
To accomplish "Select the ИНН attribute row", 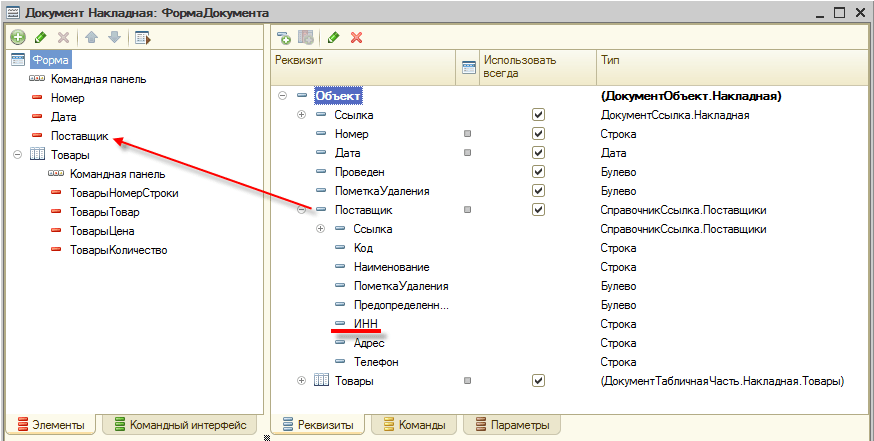I will (366, 324).
